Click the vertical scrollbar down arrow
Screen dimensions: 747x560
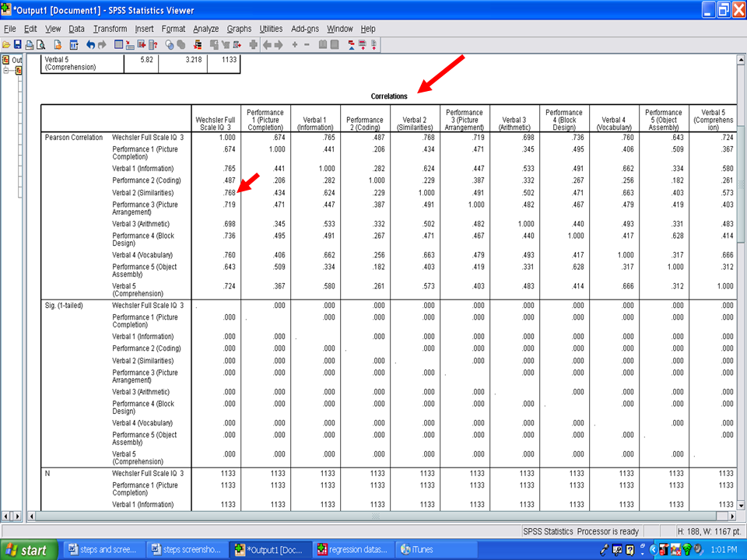point(741,504)
